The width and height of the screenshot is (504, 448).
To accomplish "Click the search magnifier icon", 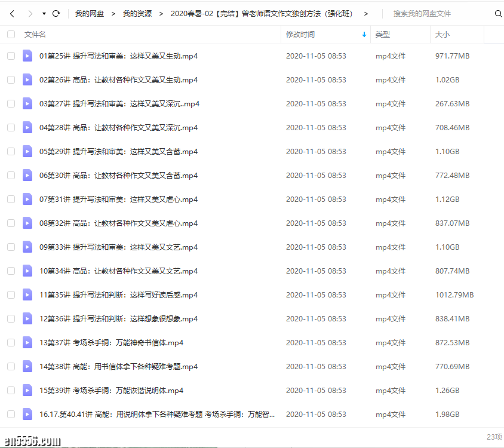I will [498, 14].
